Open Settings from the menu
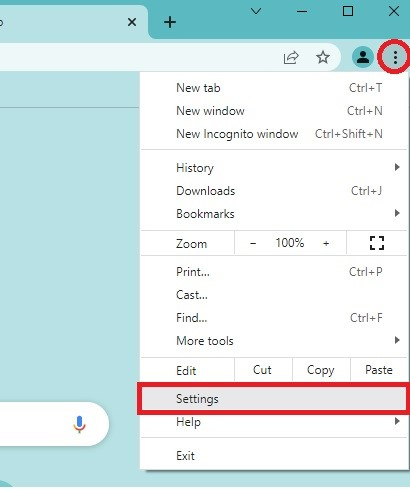 (x=274, y=399)
